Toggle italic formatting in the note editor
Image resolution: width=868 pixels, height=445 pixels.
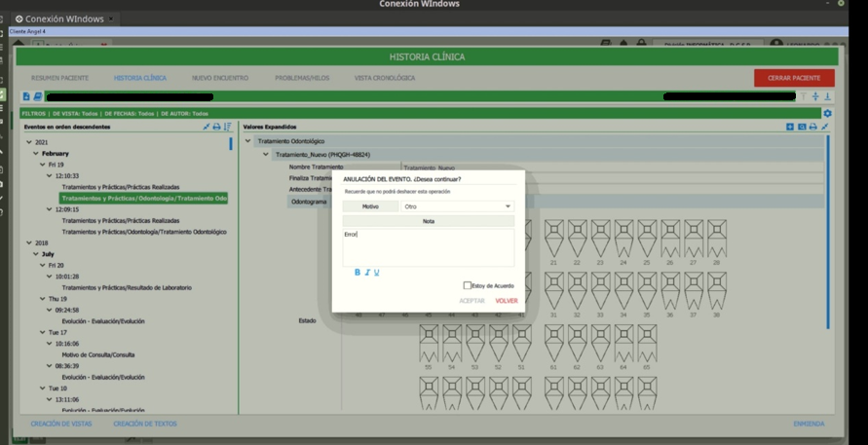(367, 273)
